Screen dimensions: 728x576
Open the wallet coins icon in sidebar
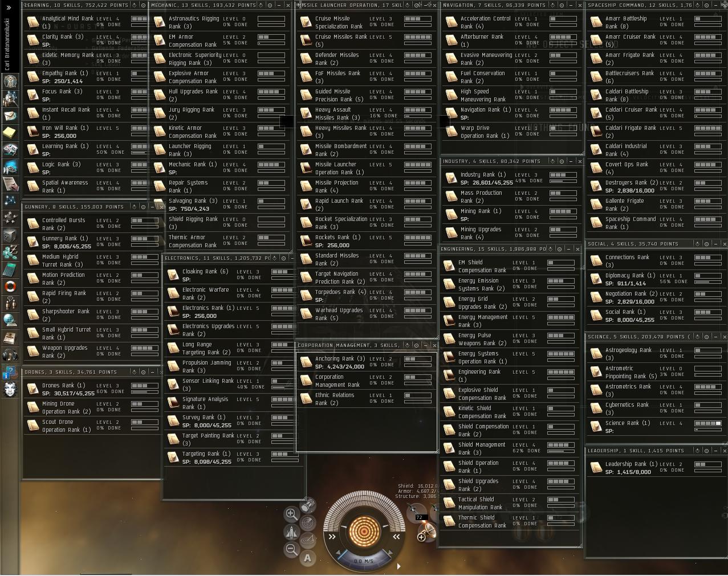[11, 251]
